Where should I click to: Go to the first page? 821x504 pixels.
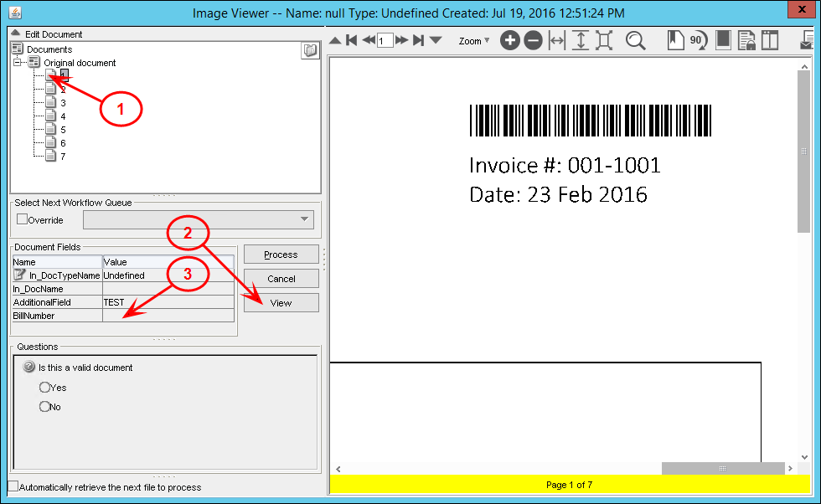coord(351,40)
